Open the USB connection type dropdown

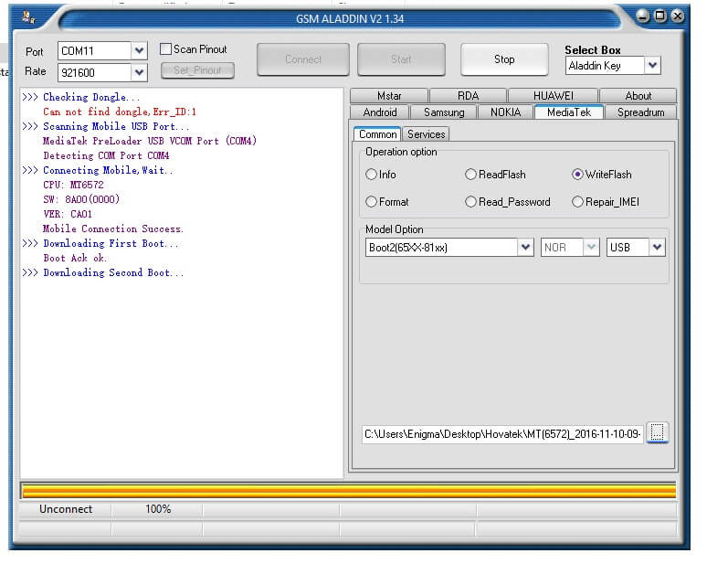click(x=657, y=247)
